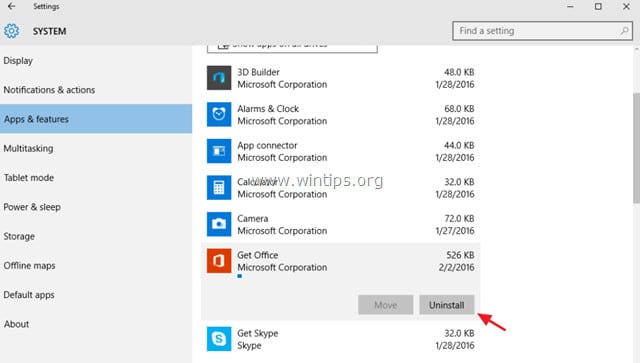
Task: Select Get Office name text
Action: (x=258, y=255)
